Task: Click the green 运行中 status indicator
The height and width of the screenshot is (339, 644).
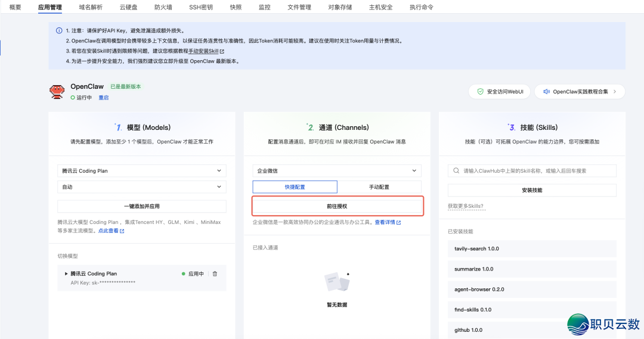Action: [x=73, y=98]
